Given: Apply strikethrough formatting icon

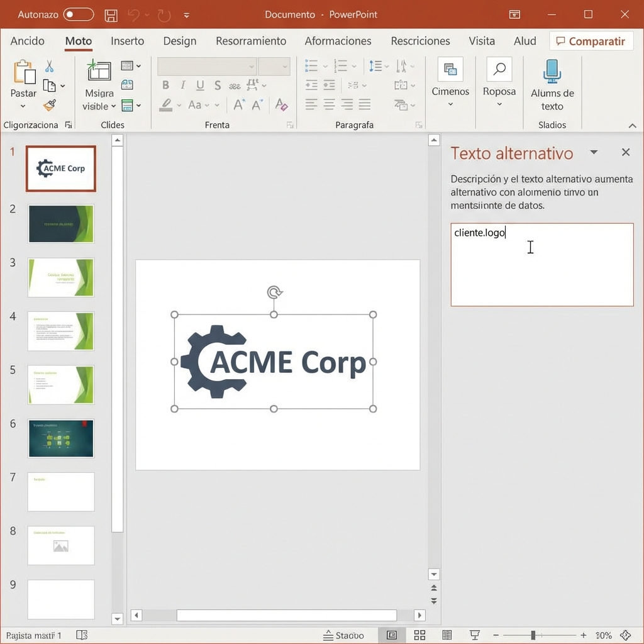Looking at the screenshot, I should [217, 85].
